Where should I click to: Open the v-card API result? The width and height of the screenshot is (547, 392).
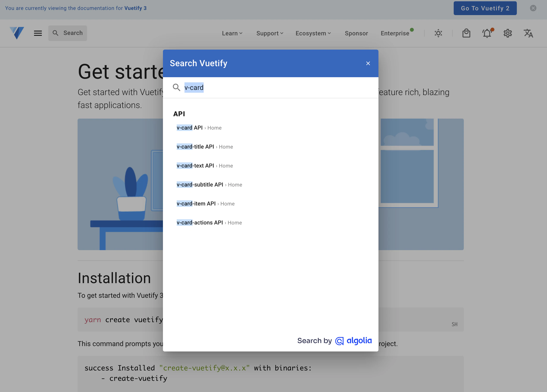(199, 128)
